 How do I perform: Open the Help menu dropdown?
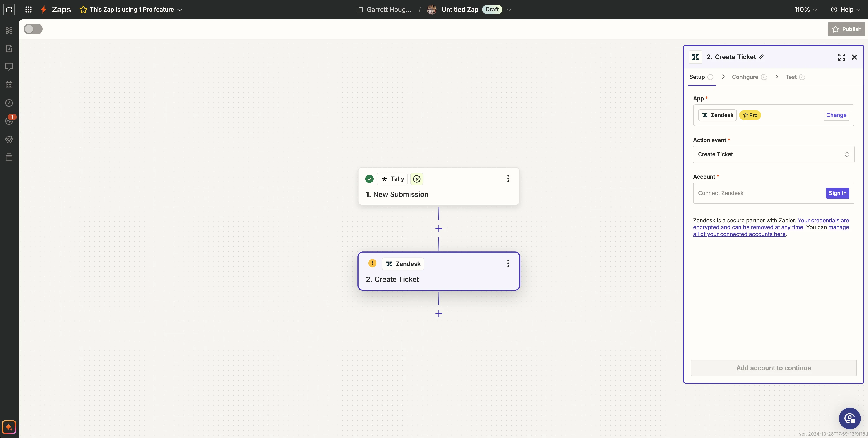[x=846, y=10]
